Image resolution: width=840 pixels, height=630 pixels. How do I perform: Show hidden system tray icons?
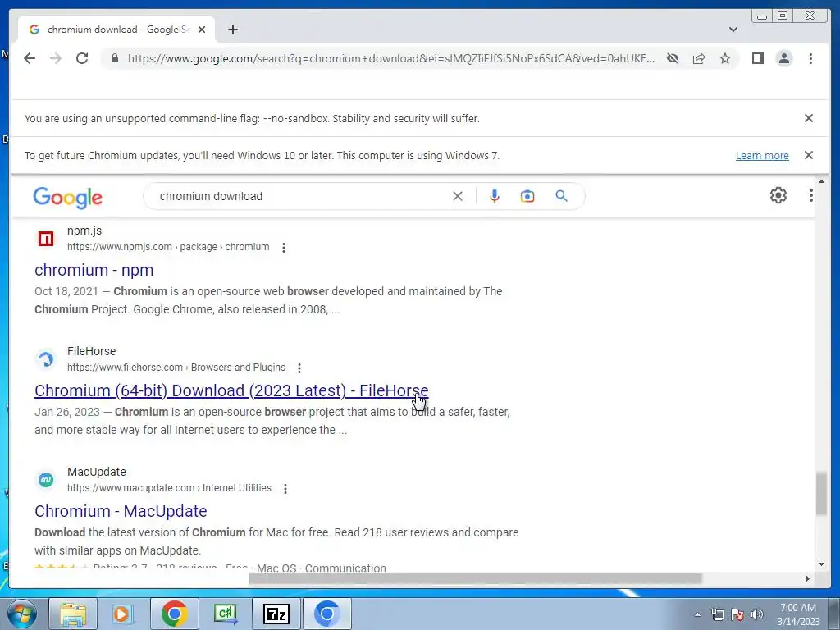coord(697,614)
